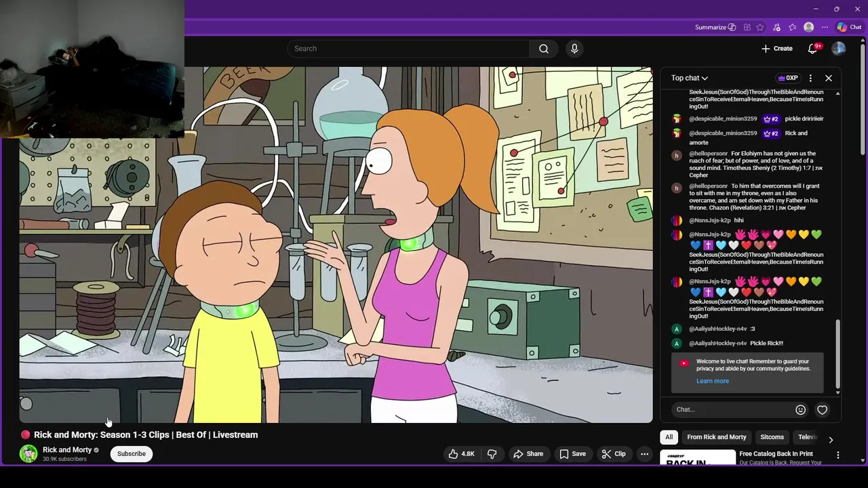
Task: Open the YouTube account avatar menu
Action: [839, 49]
